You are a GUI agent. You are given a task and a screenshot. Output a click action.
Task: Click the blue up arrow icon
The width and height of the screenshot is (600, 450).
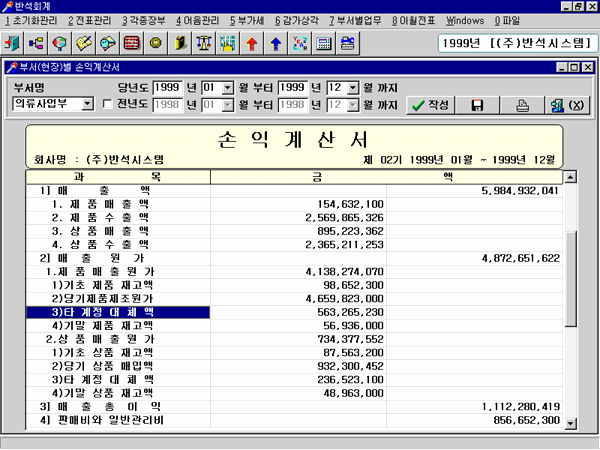click(x=276, y=43)
